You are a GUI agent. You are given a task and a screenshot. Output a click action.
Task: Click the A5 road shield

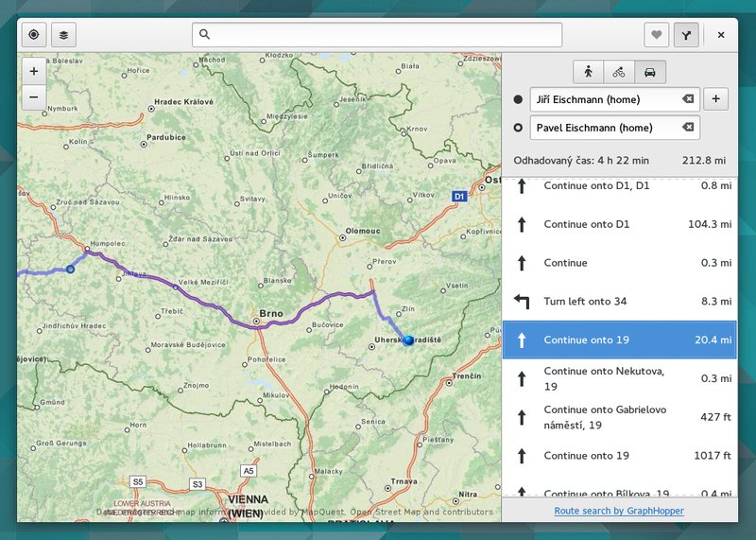click(x=249, y=471)
